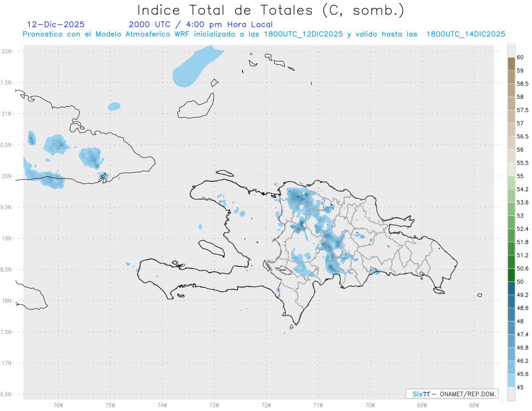532x411 pixels.
Task: Click the "2000 UTC / 4:00 pm Hora Local" text
Action: [201, 24]
